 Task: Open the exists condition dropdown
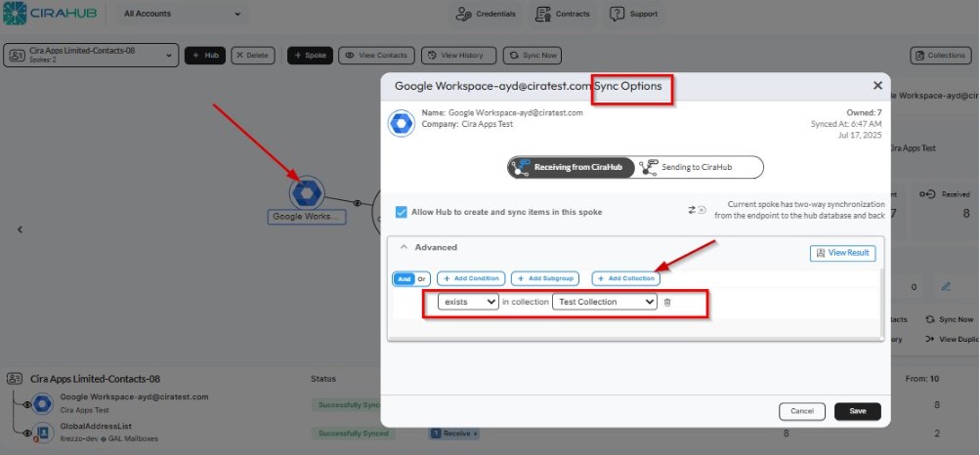pos(468,302)
